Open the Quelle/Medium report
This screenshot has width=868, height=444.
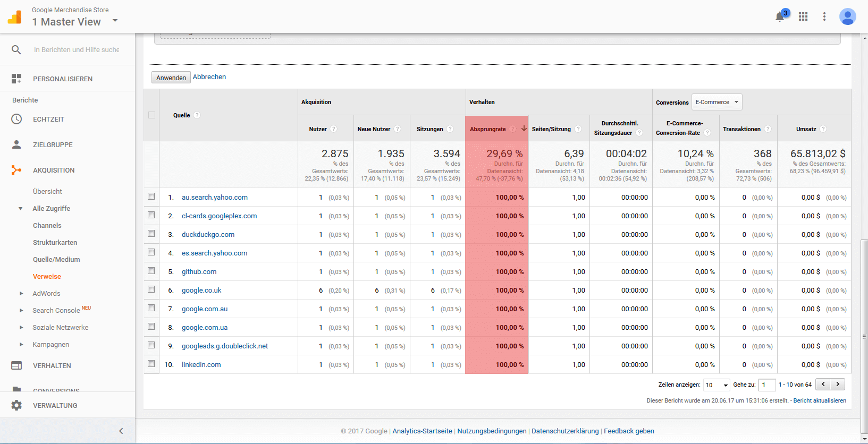point(56,259)
